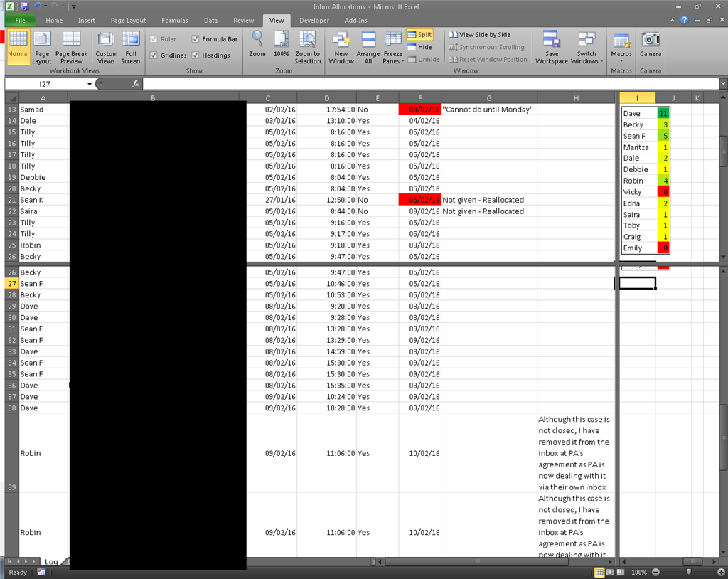Open Customize Quick Access Toolbar dropdown
Viewport: 728px width, 579px height.
point(73,6)
